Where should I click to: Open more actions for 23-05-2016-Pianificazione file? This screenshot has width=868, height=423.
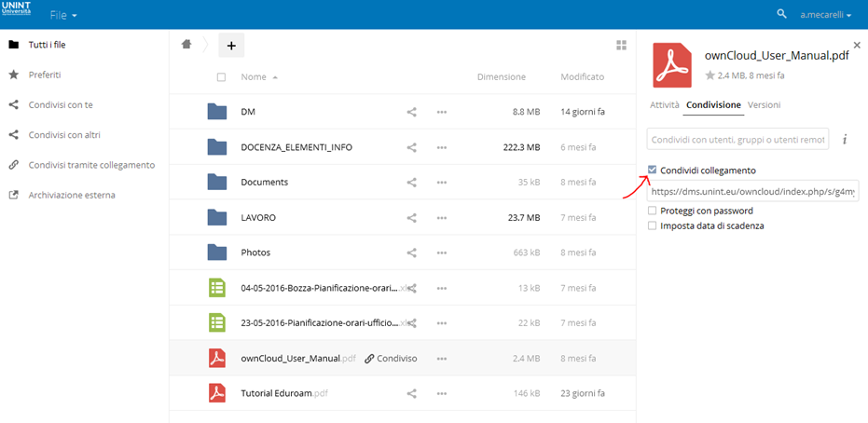441,323
